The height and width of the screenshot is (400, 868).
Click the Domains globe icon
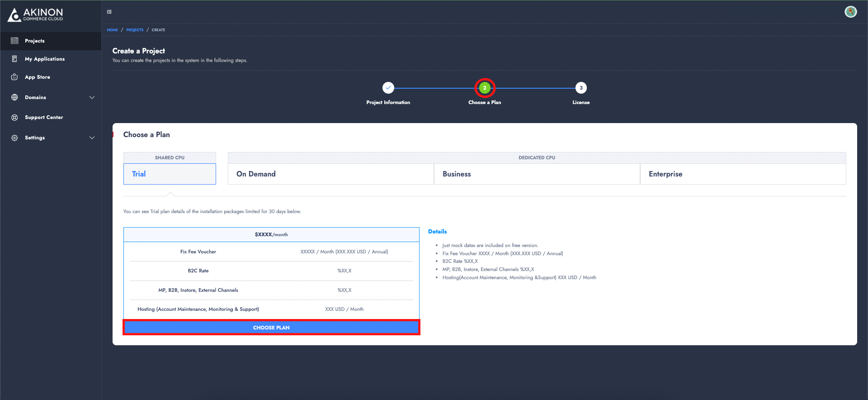pyautogui.click(x=14, y=97)
